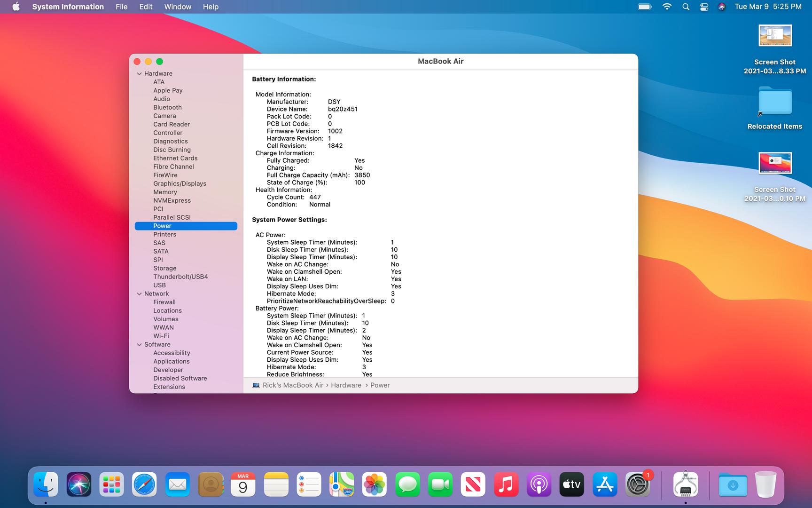Open Safari browser from Dock
The image size is (812, 508).
(144, 484)
